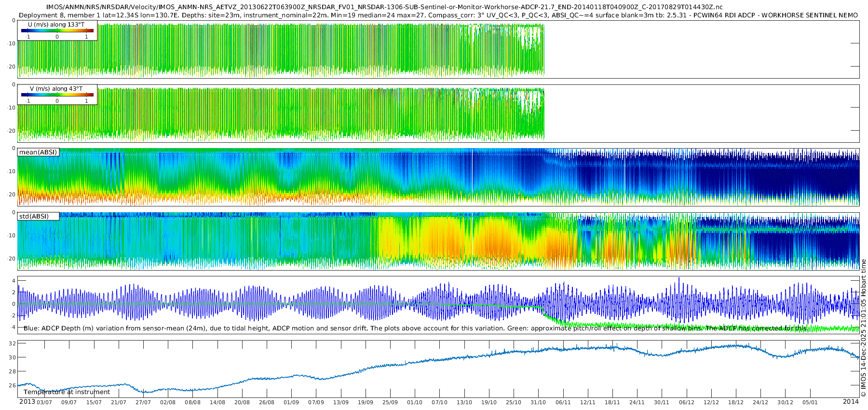Viewport: 868px width, 410px height.
Task: Click the Deployment 8 metadata line
Action: 438,15
